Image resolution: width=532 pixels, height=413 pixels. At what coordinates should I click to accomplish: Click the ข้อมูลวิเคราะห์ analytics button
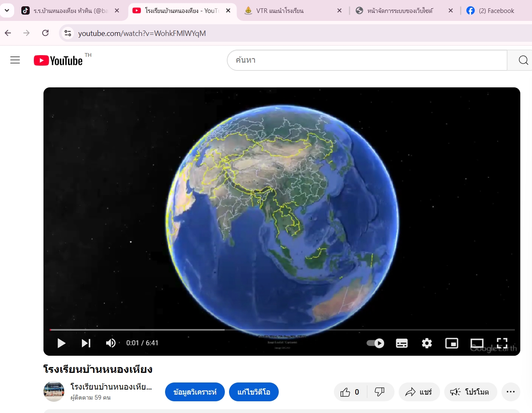[195, 392]
